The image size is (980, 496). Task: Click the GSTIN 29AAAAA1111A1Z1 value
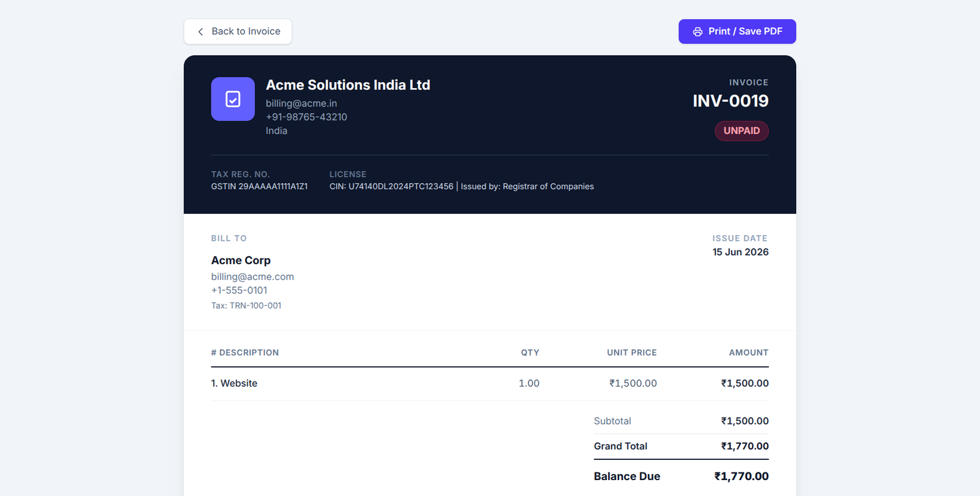[x=259, y=186]
